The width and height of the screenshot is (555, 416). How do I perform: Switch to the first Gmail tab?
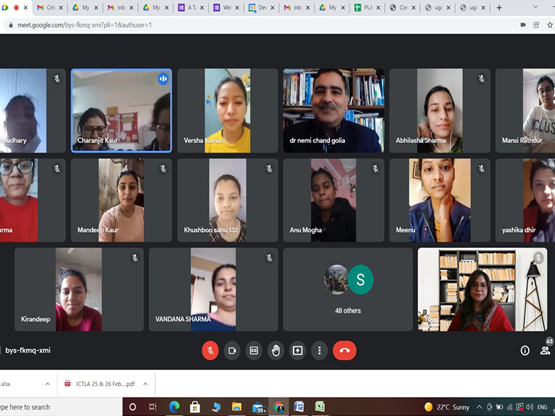coord(49,7)
